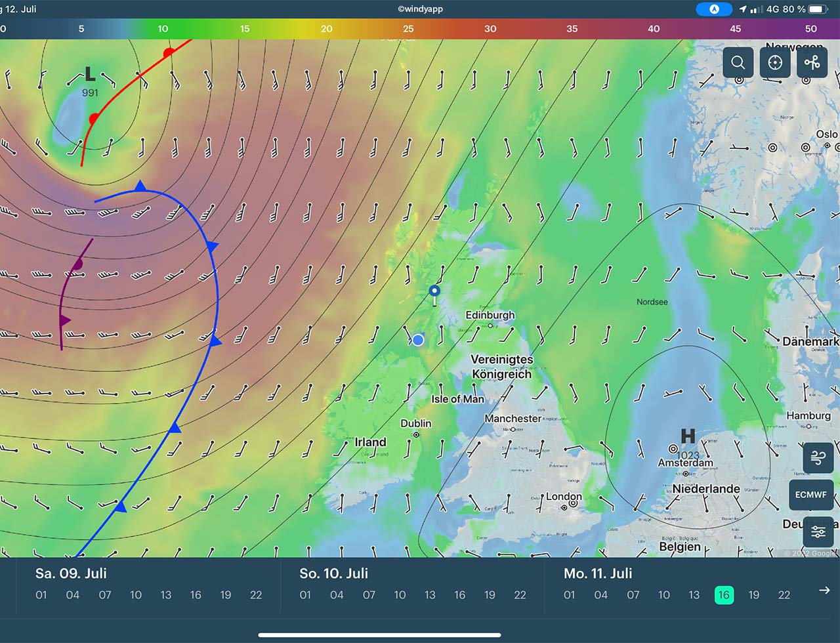The image size is (840, 643).
Task: Select hour 13 on So. 10. Juli
Action: [x=430, y=595]
